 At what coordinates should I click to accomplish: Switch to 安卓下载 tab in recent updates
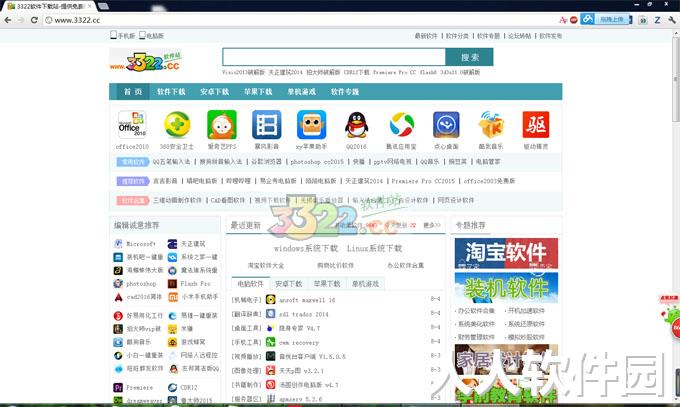289,284
